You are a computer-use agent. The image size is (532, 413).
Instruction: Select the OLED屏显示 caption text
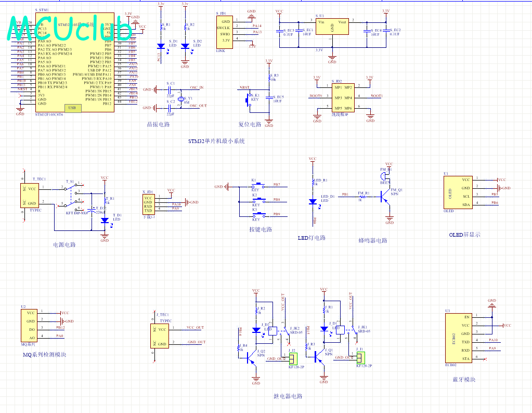464,235
